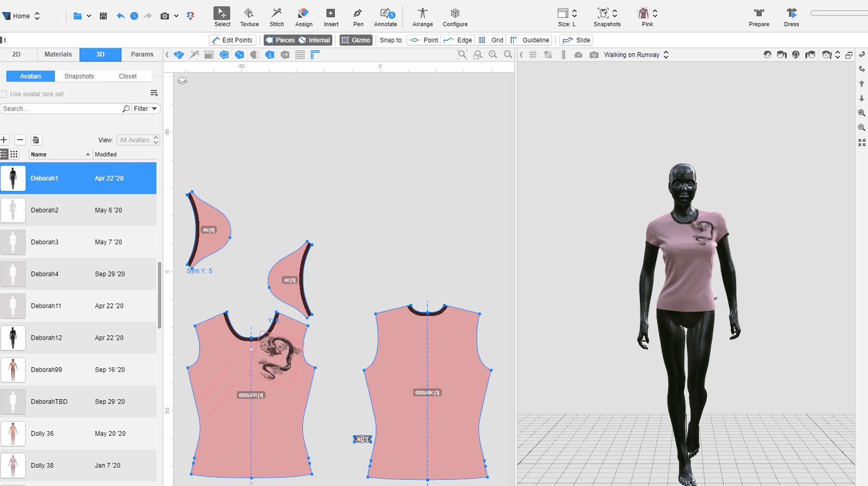The width and height of the screenshot is (868, 486).
Task: Check Use avatar size set
Action: [3, 94]
